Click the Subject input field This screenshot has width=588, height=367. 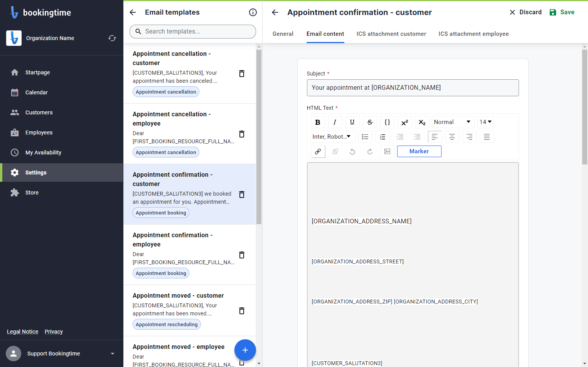413,88
